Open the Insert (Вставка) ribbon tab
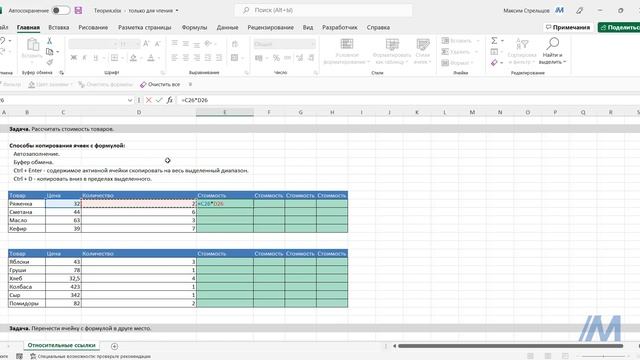 pyautogui.click(x=58, y=27)
